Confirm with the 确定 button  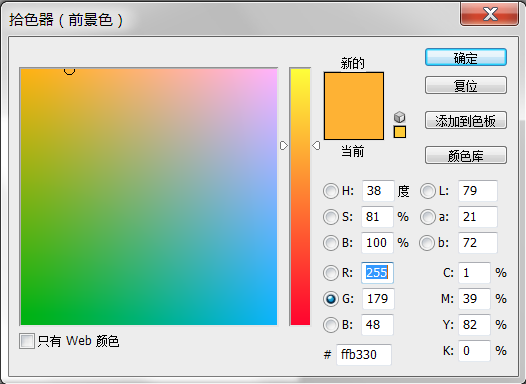point(466,57)
